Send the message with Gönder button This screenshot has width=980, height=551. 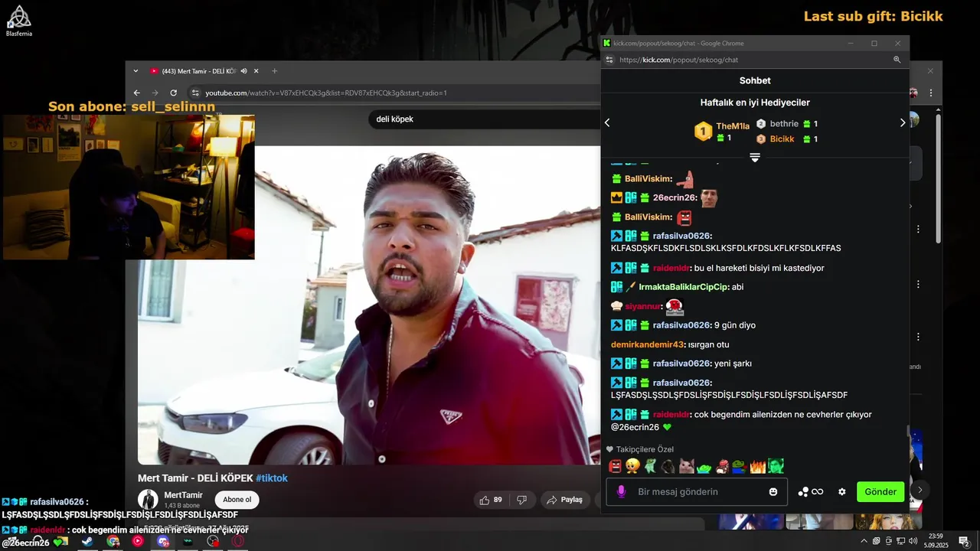coord(880,491)
